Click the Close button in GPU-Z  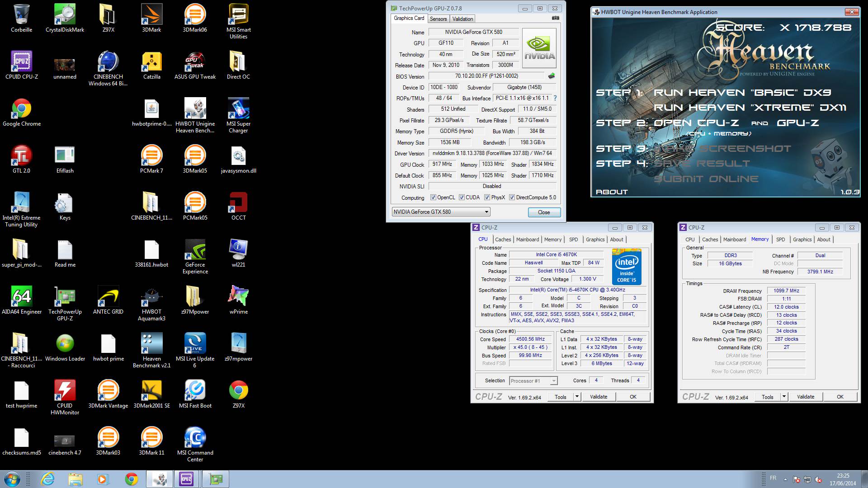pyautogui.click(x=544, y=212)
